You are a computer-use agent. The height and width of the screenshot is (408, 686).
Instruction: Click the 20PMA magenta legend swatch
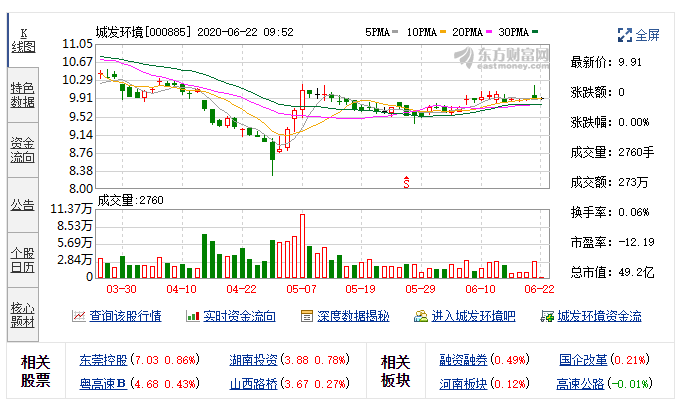(x=489, y=32)
